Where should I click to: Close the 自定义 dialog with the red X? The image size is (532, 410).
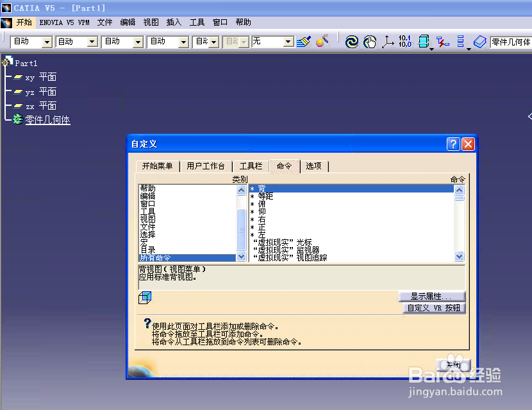[468, 144]
